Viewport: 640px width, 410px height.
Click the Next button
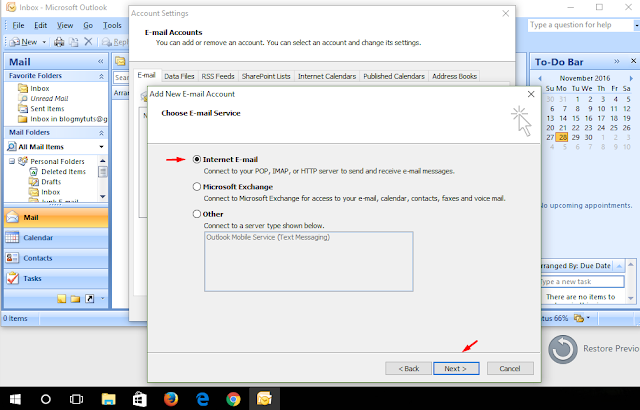pyautogui.click(x=456, y=368)
